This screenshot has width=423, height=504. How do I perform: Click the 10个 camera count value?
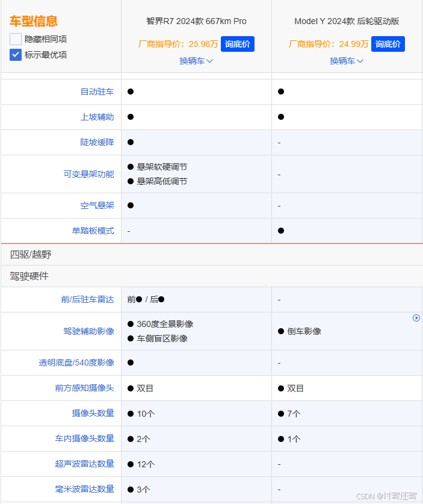(x=146, y=414)
